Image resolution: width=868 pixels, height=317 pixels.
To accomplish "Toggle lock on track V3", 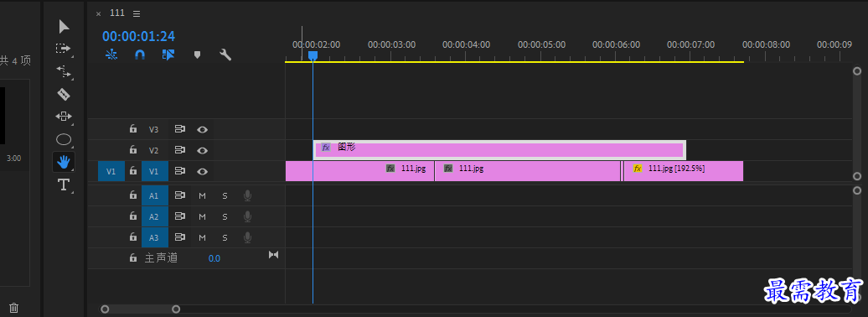I will 133,129.
